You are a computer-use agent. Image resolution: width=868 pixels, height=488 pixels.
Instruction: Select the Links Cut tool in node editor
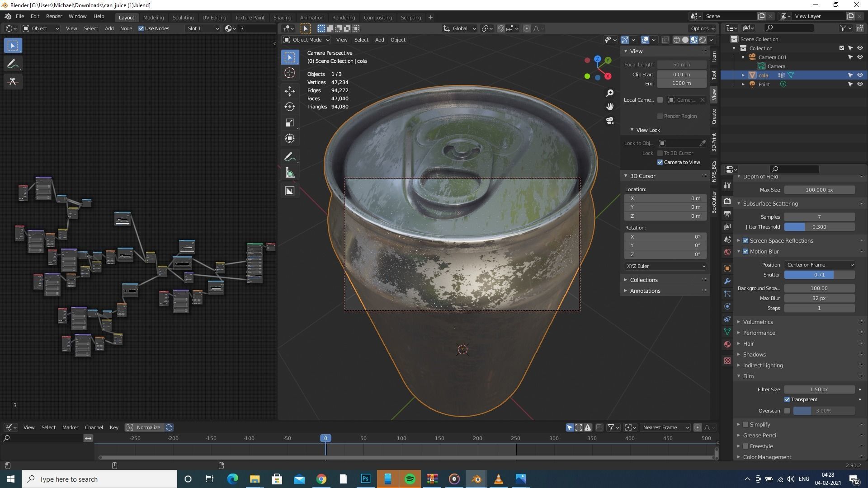tap(13, 81)
